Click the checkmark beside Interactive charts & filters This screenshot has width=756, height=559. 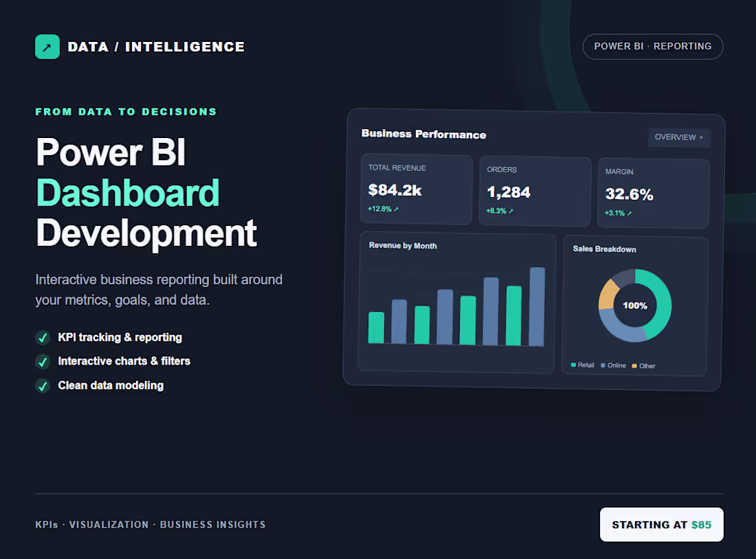pyautogui.click(x=43, y=361)
